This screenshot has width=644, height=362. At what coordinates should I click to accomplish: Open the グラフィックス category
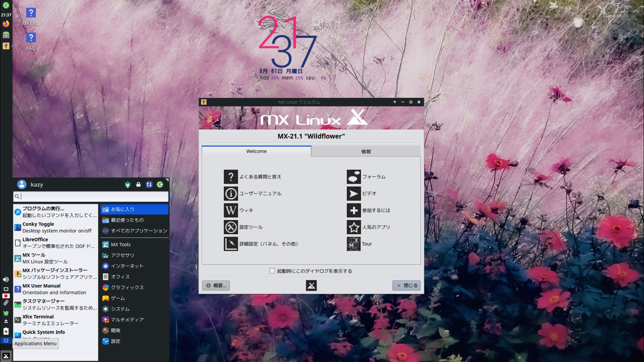click(x=134, y=287)
